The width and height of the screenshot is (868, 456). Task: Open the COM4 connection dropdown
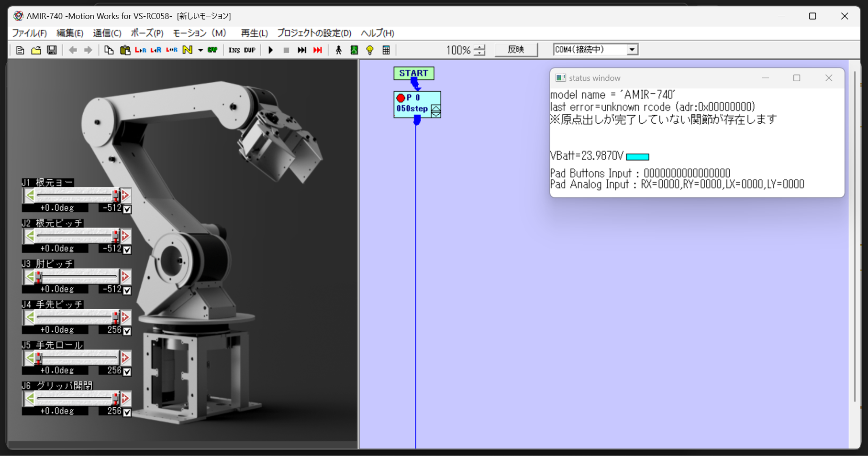click(x=633, y=49)
